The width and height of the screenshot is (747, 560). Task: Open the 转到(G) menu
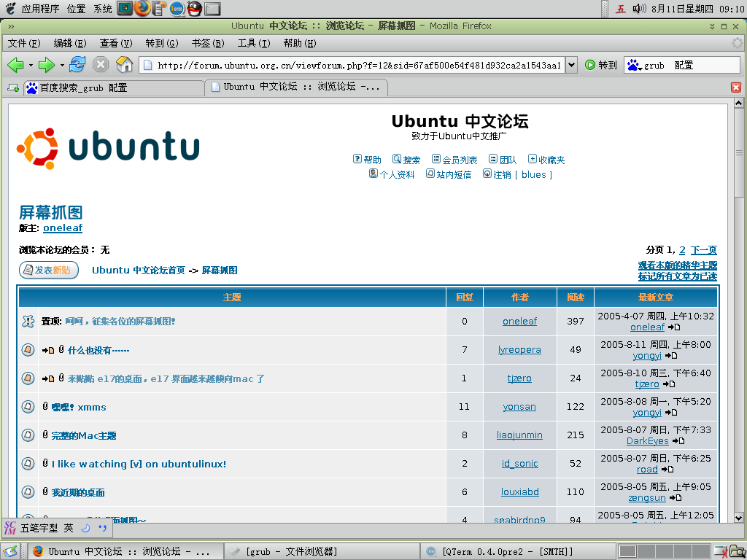[x=162, y=43]
